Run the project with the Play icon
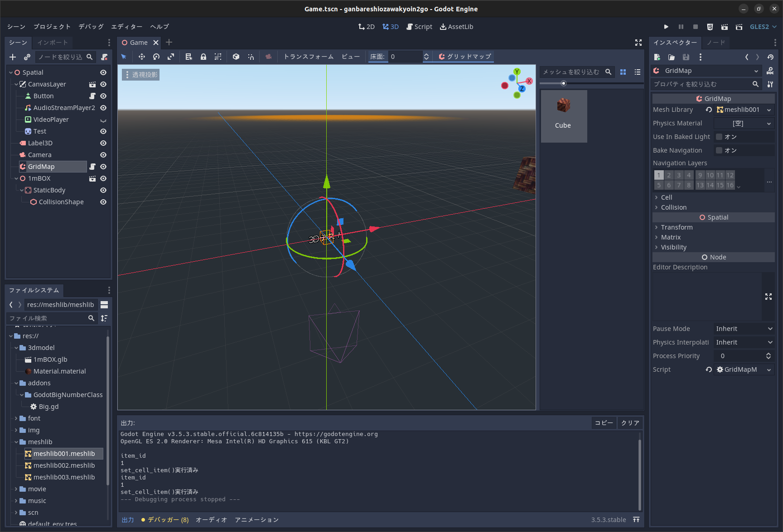This screenshot has width=783, height=532. click(x=666, y=26)
